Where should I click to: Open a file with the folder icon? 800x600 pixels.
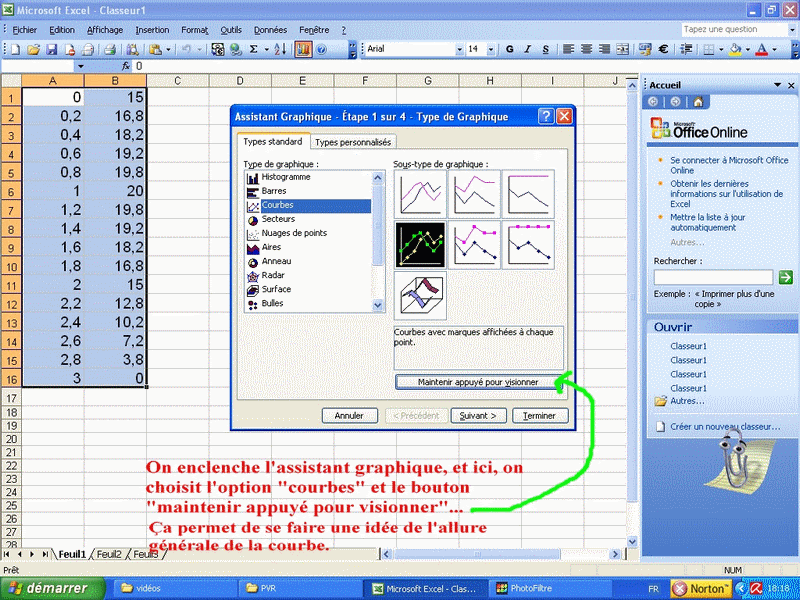point(33,49)
